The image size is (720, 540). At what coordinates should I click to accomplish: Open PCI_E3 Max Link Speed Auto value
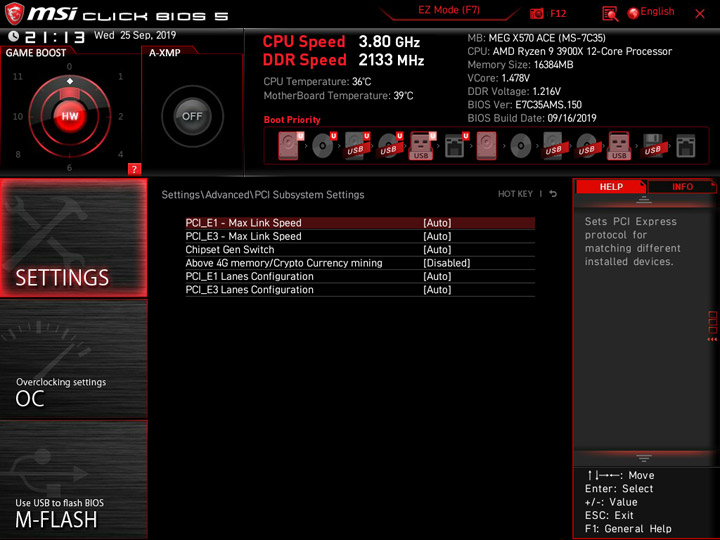(x=437, y=236)
